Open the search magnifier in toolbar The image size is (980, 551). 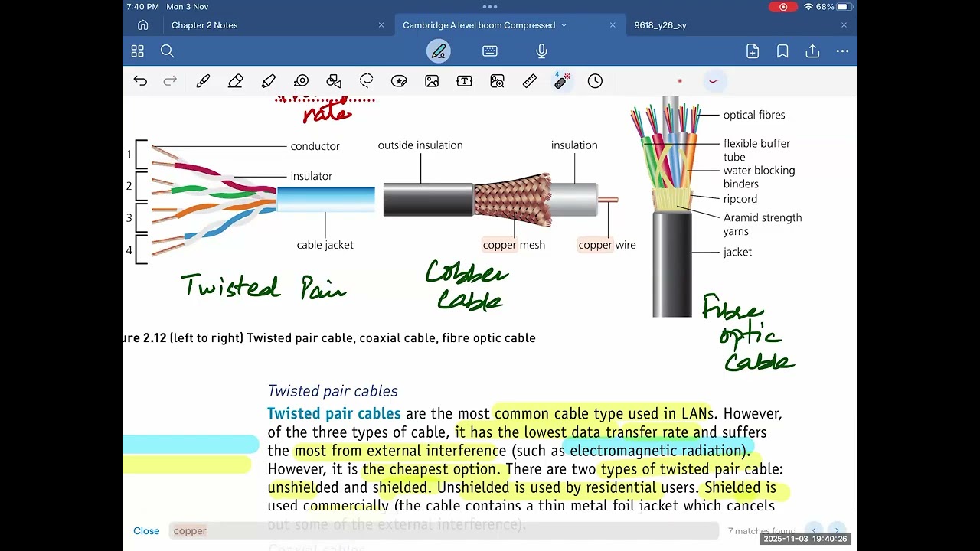[x=168, y=51]
